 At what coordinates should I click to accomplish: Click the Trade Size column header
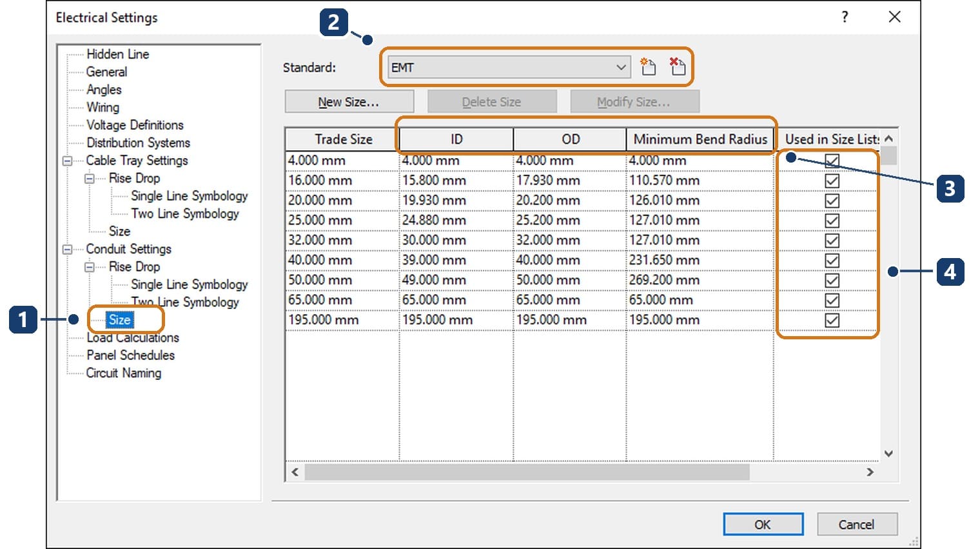point(342,139)
